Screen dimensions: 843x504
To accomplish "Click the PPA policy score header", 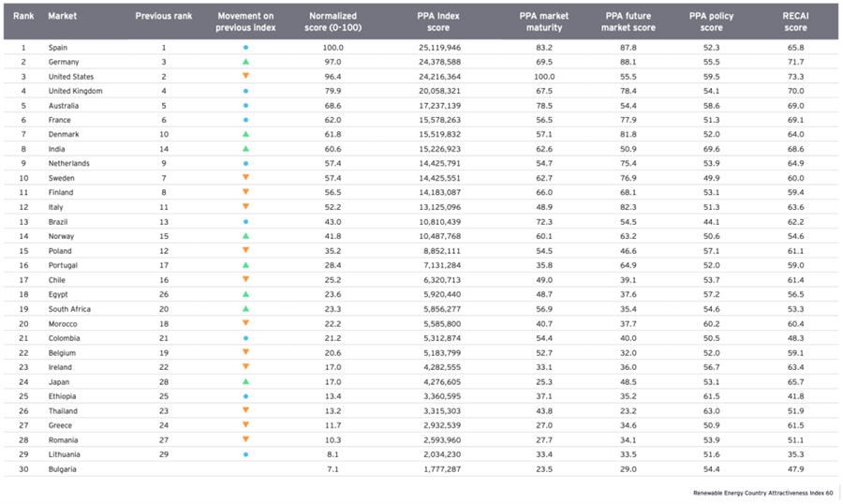I will 711,22.
